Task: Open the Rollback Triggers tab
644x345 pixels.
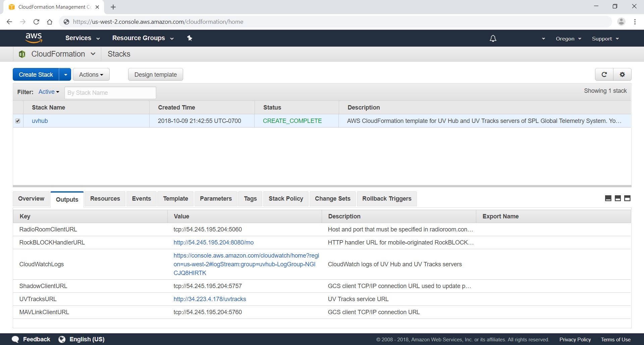Action: [x=387, y=199]
